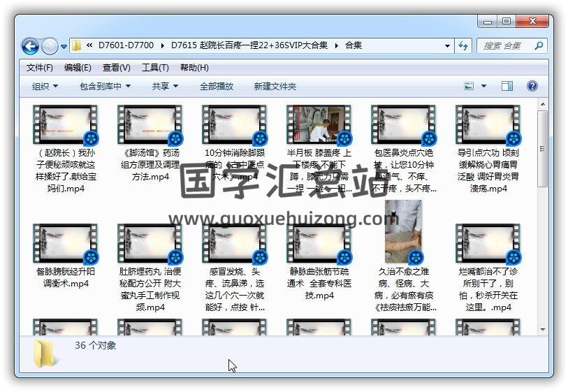Viewport: 568px width, 392px height.
Task: Click the folder icon in details pane
Action: coord(45,354)
